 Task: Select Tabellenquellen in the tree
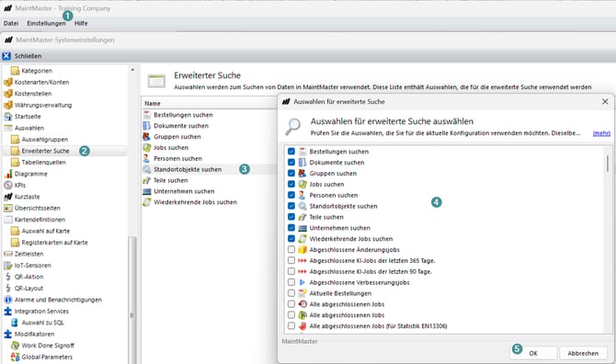point(43,162)
